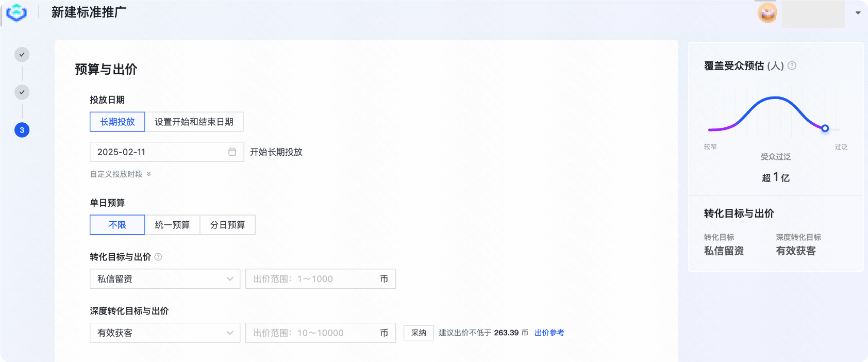Image resolution: width=868 pixels, height=362 pixels.
Task: Click help icon beside 覆盖受众预估
Action: (x=792, y=65)
